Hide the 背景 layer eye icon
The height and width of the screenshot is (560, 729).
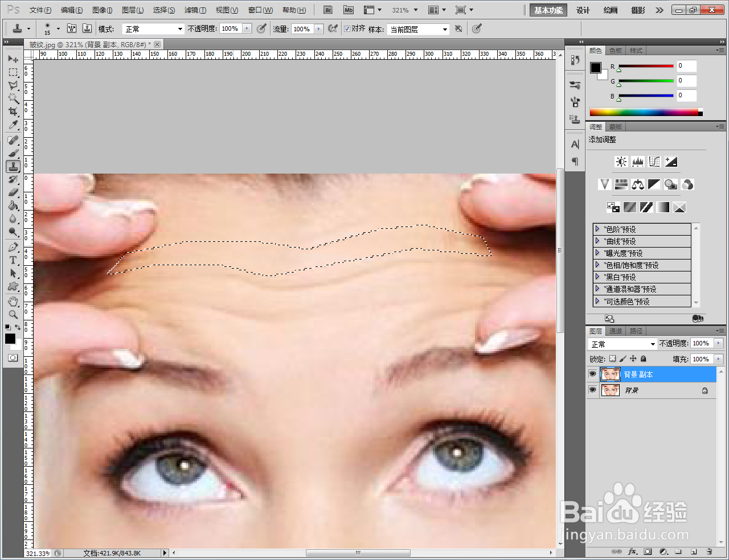pyautogui.click(x=592, y=390)
